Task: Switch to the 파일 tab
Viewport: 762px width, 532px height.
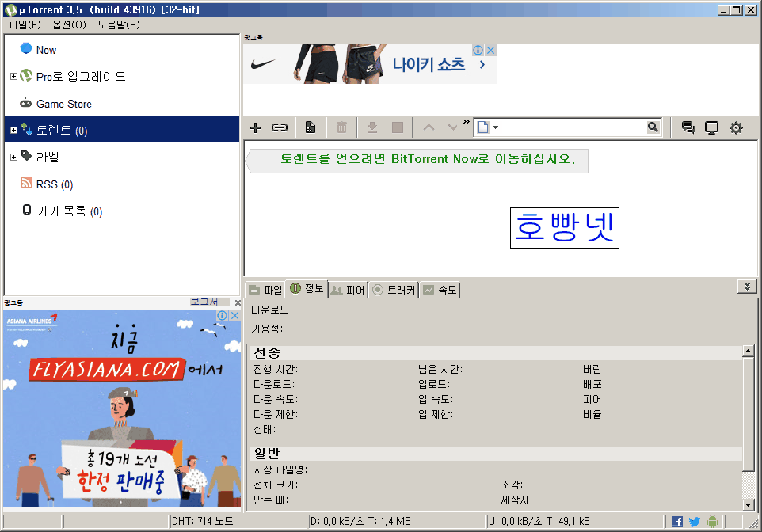Action: (x=265, y=290)
